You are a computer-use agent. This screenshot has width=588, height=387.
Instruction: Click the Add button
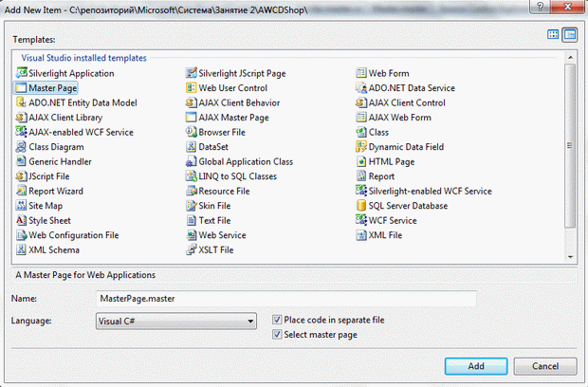coord(475,365)
